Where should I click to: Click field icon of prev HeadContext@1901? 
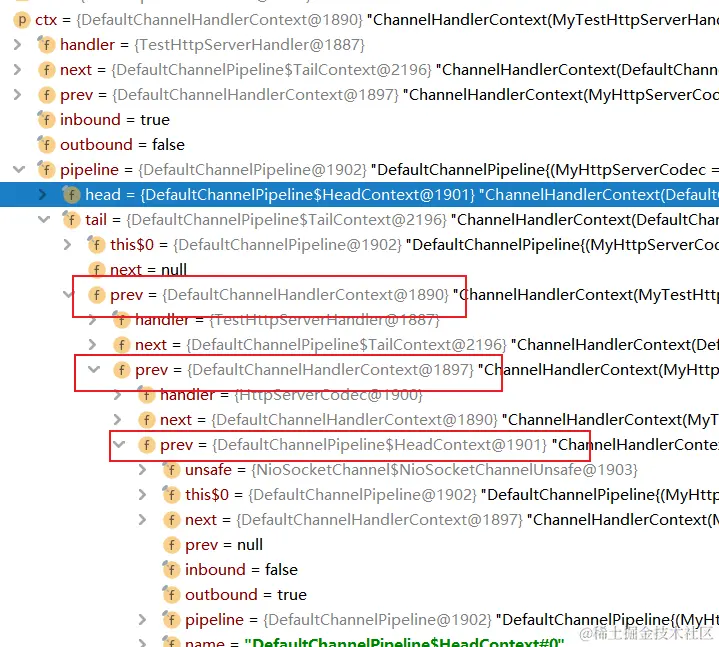pyautogui.click(x=146, y=445)
